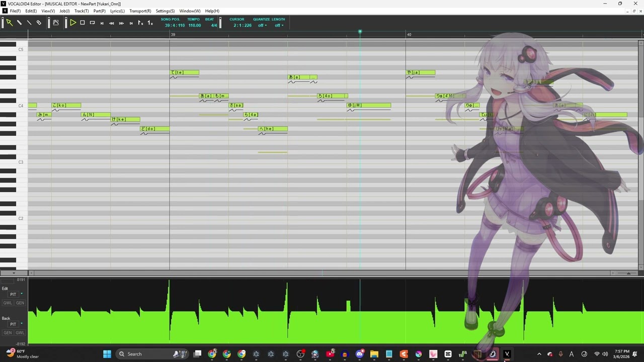
Task: Select the note with lyric 'sa'
Action: point(236,105)
